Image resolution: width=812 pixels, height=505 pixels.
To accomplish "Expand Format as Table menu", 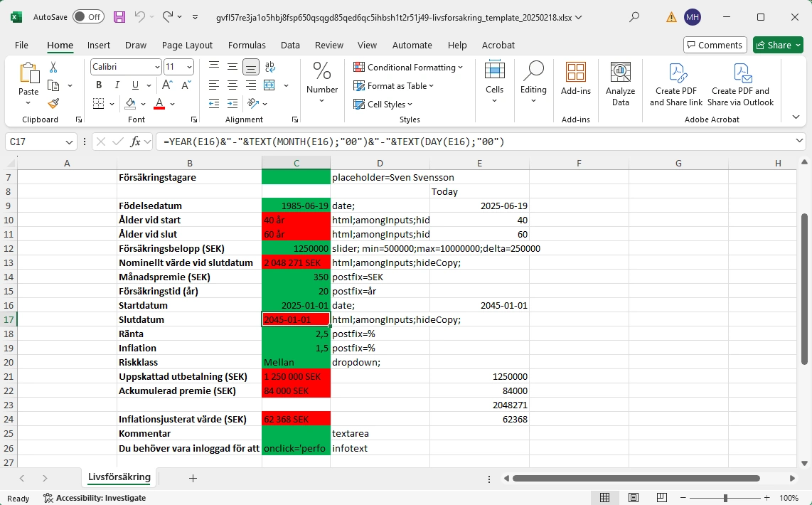I will (394, 86).
